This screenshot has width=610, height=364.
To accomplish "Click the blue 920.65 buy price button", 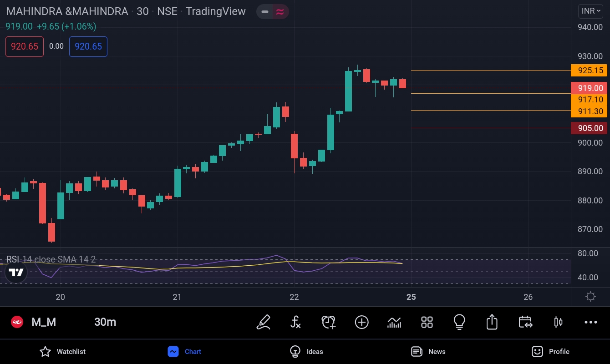I will [88, 46].
